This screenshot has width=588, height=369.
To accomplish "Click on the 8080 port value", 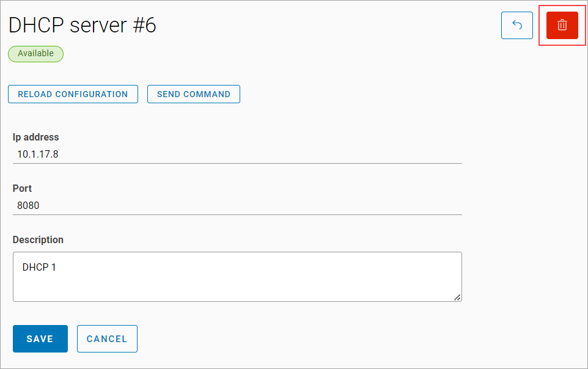I will (28, 206).
